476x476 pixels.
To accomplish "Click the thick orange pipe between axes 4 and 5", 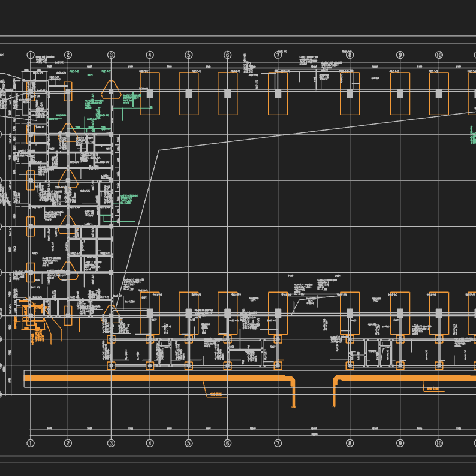I will tap(169, 378).
